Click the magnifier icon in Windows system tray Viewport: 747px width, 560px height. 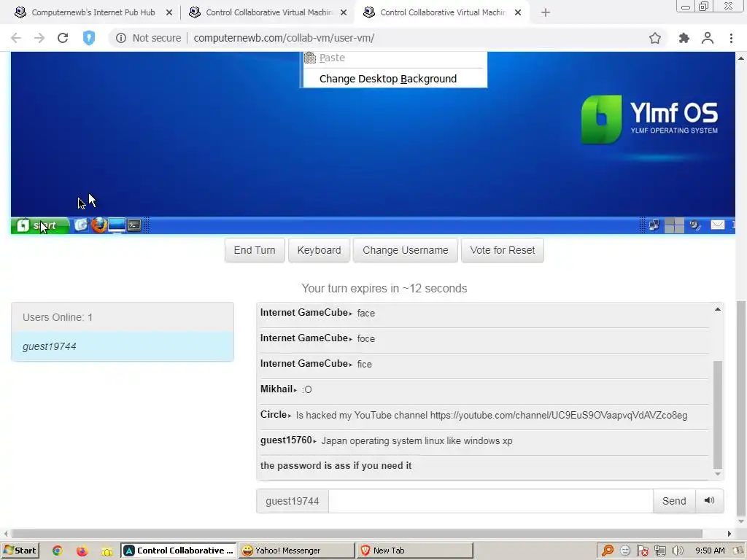click(608, 551)
